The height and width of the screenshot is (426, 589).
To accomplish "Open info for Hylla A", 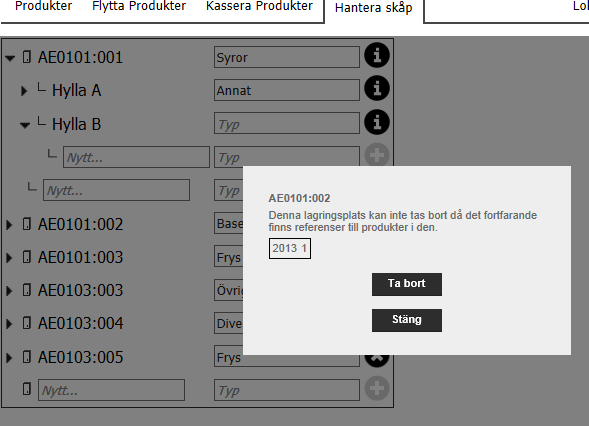I will (377, 88).
